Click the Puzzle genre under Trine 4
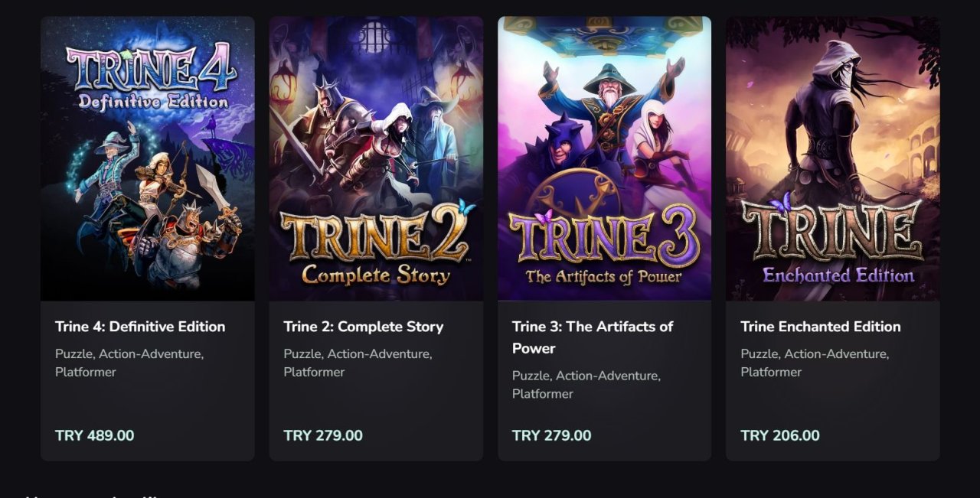The width and height of the screenshot is (980, 498). [73, 354]
